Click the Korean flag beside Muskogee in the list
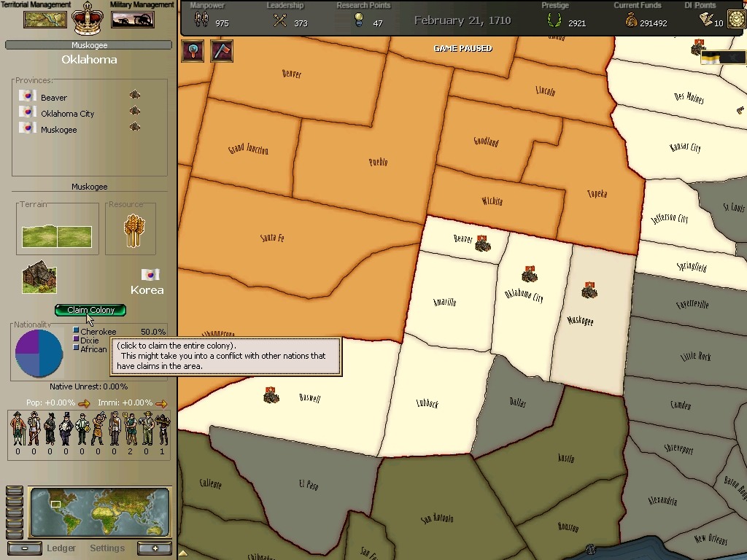 click(28, 128)
